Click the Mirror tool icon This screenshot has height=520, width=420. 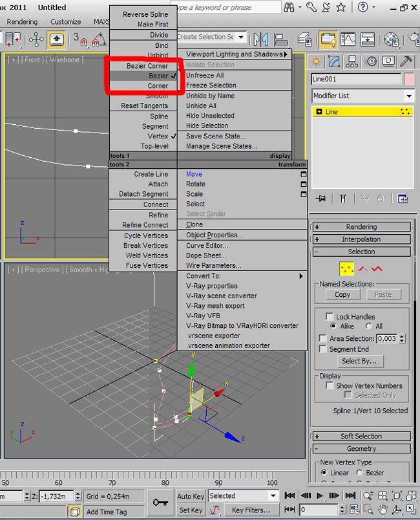point(260,39)
